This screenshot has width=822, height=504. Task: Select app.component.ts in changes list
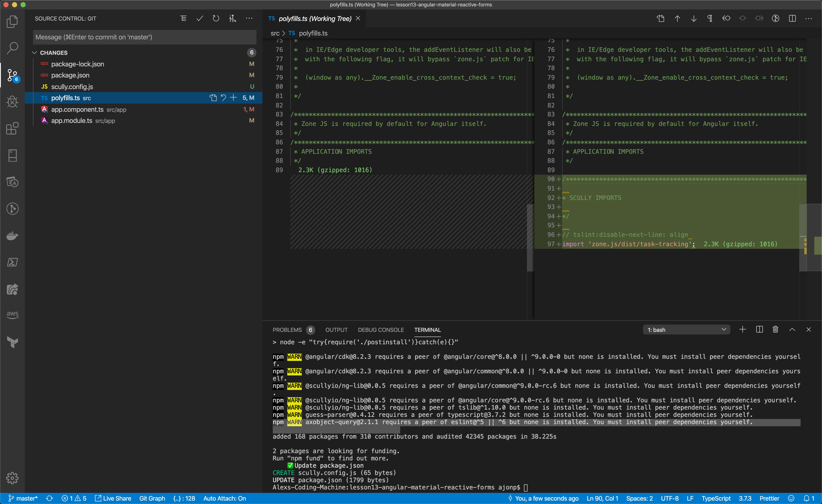pyautogui.click(x=144, y=109)
